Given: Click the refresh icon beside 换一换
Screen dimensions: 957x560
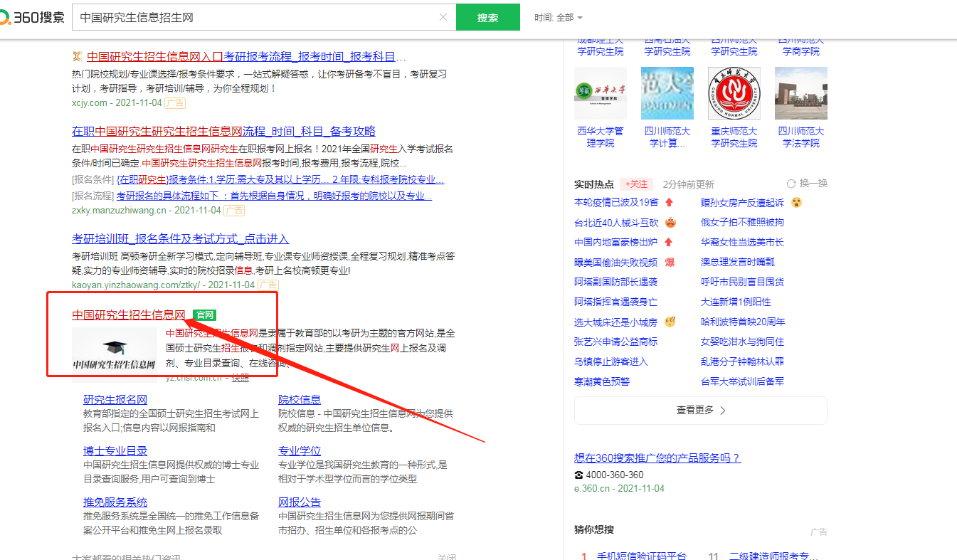Looking at the screenshot, I should click(x=791, y=184).
